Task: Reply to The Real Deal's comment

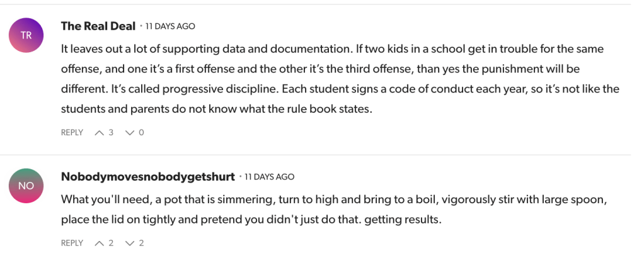Action: click(x=72, y=133)
